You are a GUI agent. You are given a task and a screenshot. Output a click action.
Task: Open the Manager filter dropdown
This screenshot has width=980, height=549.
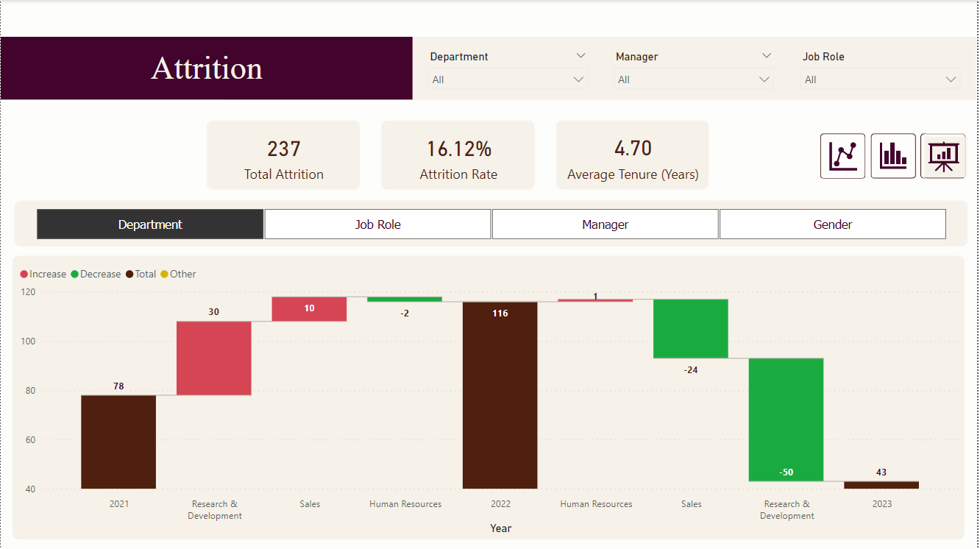click(x=693, y=79)
